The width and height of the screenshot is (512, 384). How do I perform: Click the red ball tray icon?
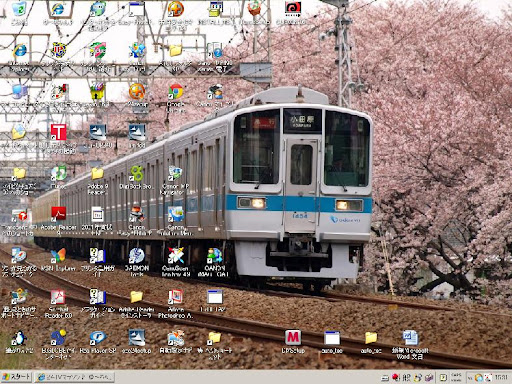tap(396, 377)
